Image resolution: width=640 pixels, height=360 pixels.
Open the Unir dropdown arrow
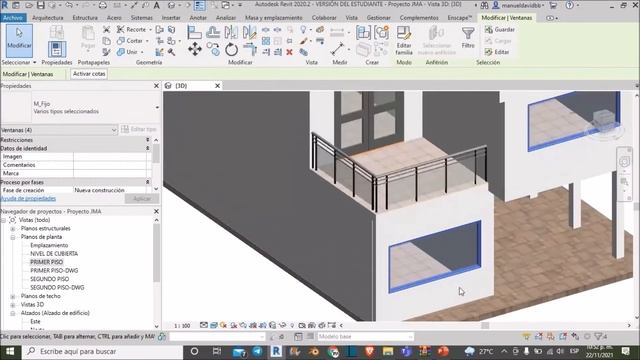142,52
